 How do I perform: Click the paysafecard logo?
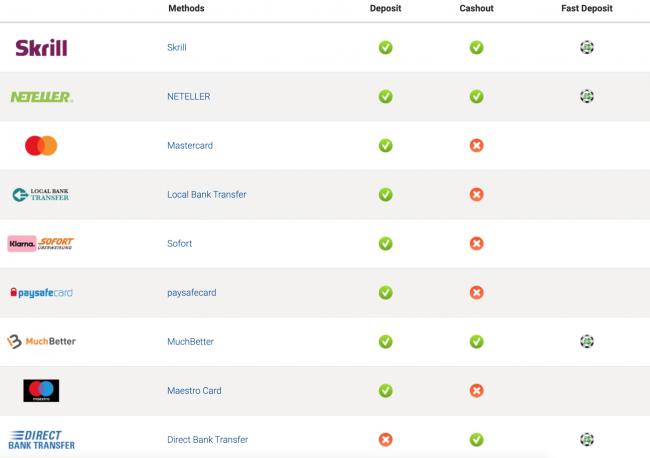(x=41, y=292)
